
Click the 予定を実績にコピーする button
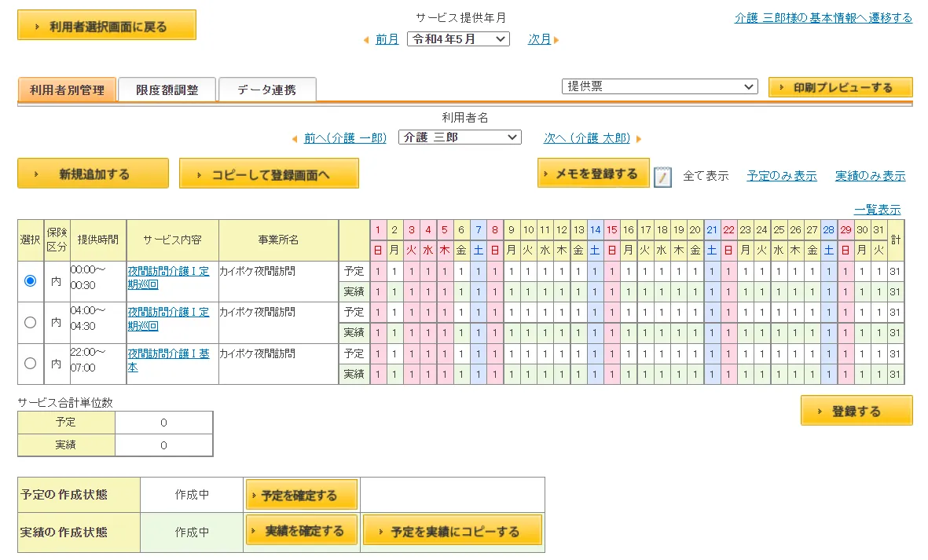[453, 530]
